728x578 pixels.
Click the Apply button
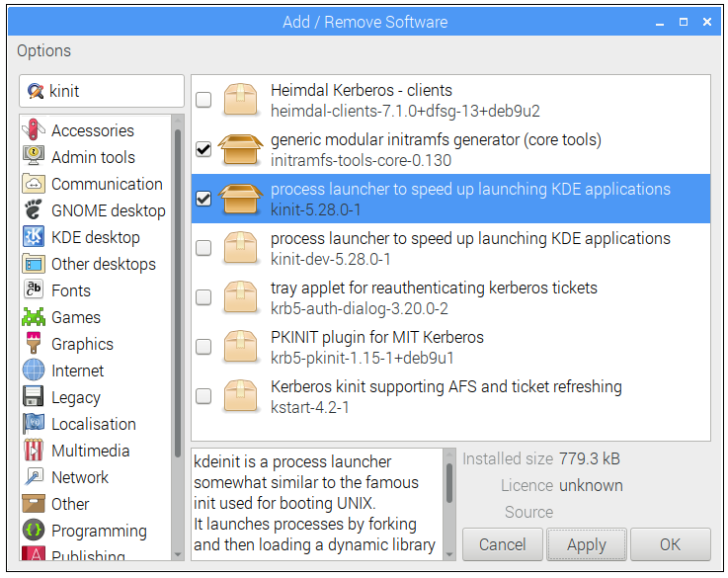pos(587,544)
